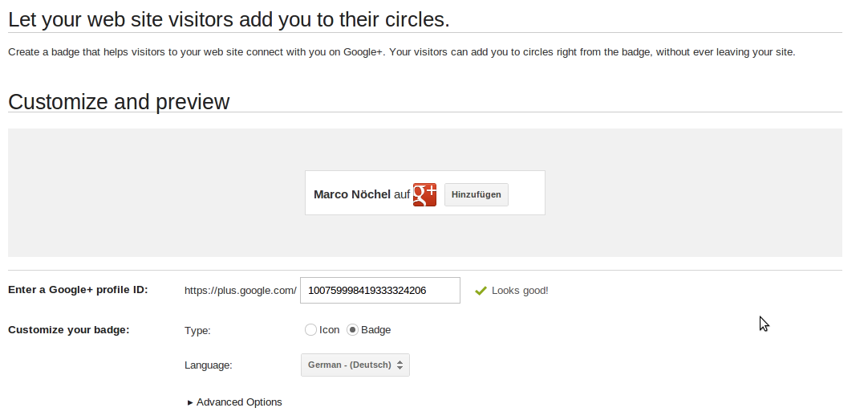Click the Advanced Options disclosure triangle
The height and width of the screenshot is (416, 868).
[x=190, y=402]
